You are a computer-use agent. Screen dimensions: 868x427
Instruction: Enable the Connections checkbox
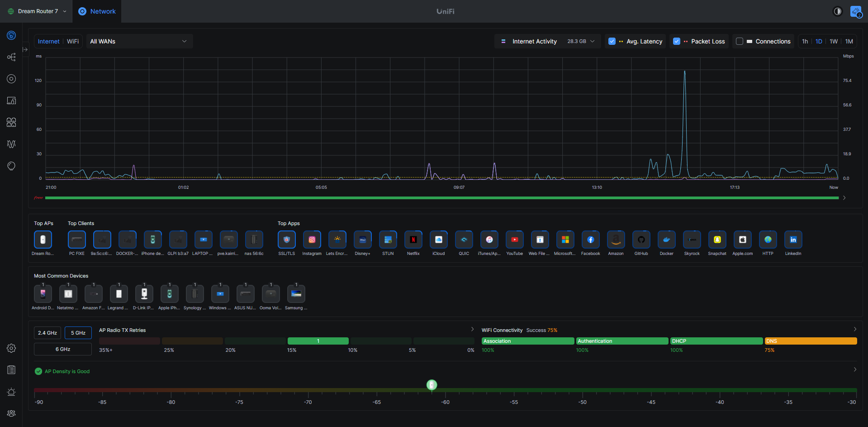pos(740,41)
